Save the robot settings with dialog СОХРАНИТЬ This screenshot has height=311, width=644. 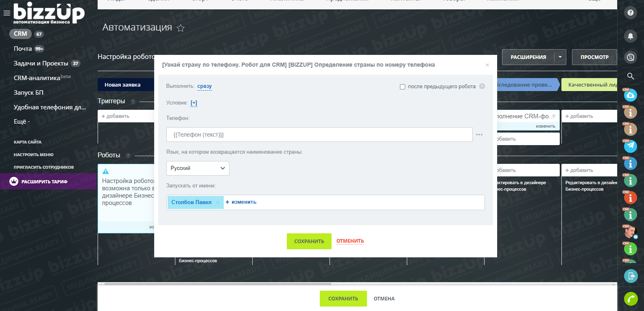click(309, 241)
